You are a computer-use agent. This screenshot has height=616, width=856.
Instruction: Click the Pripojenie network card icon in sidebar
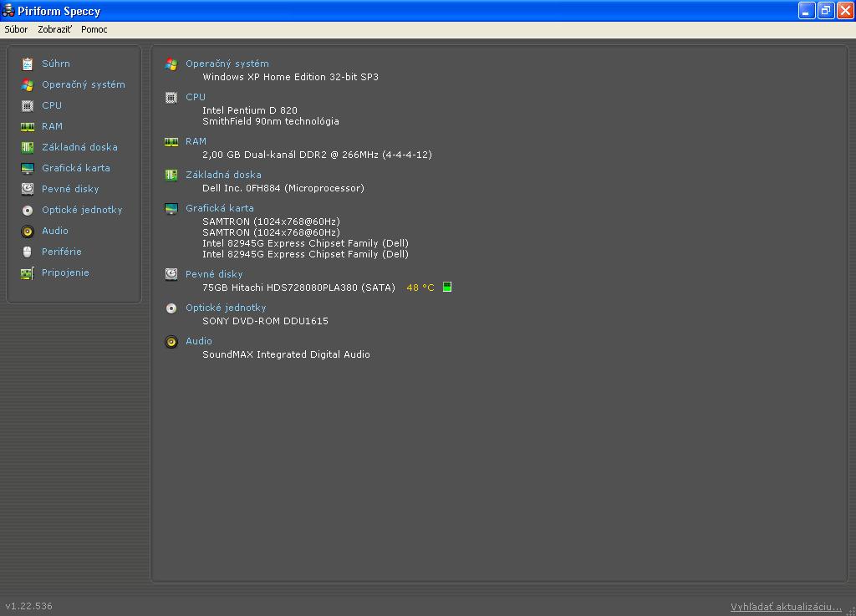(x=28, y=272)
